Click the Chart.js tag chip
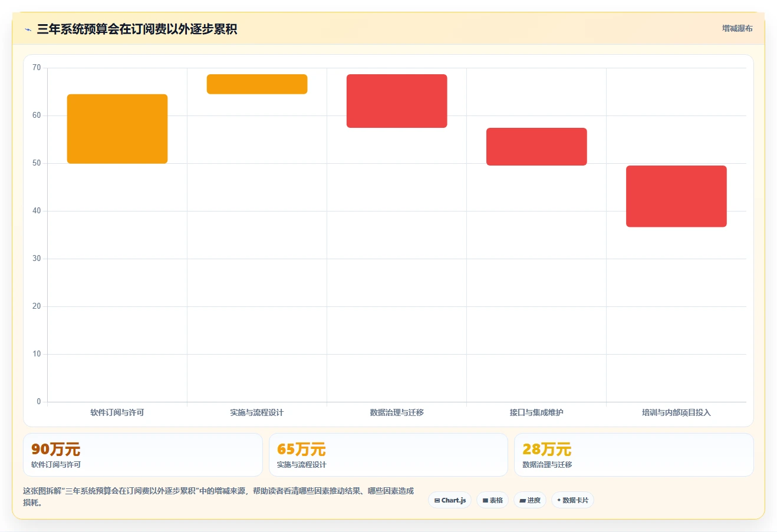Screen dimensions: 777x532 point(450,500)
